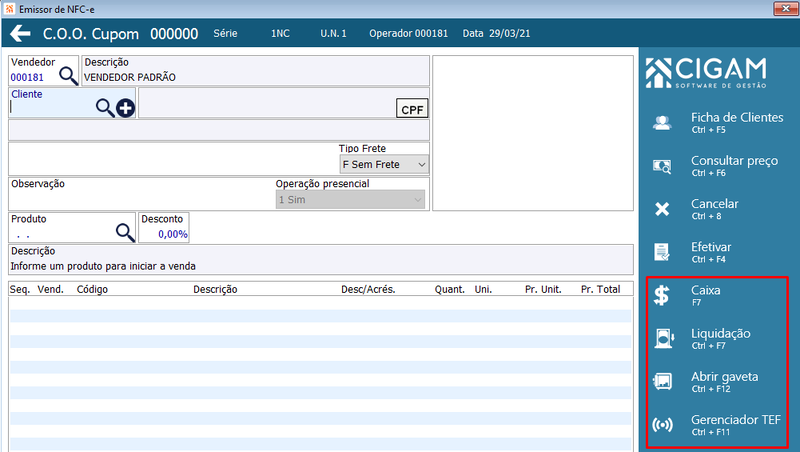The image size is (800, 452).
Task: Add new Cliente with plus icon
Action: 125,108
